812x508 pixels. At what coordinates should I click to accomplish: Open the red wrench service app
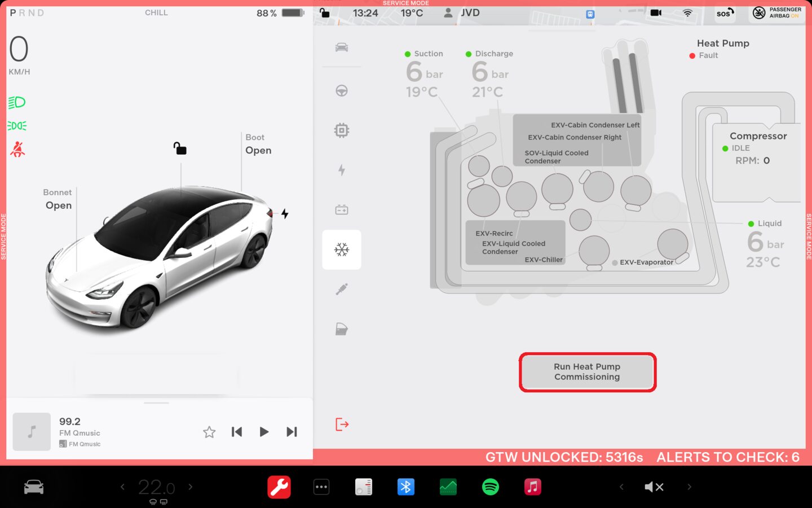(279, 487)
